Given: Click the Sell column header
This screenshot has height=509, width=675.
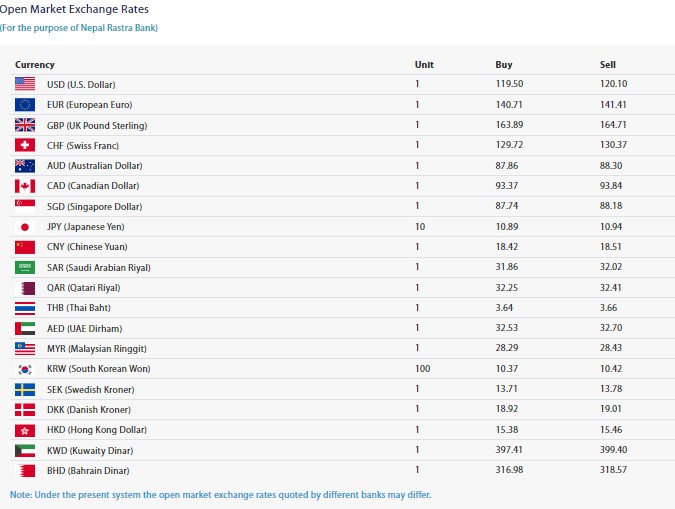Looking at the screenshot, I should (608, 65).
